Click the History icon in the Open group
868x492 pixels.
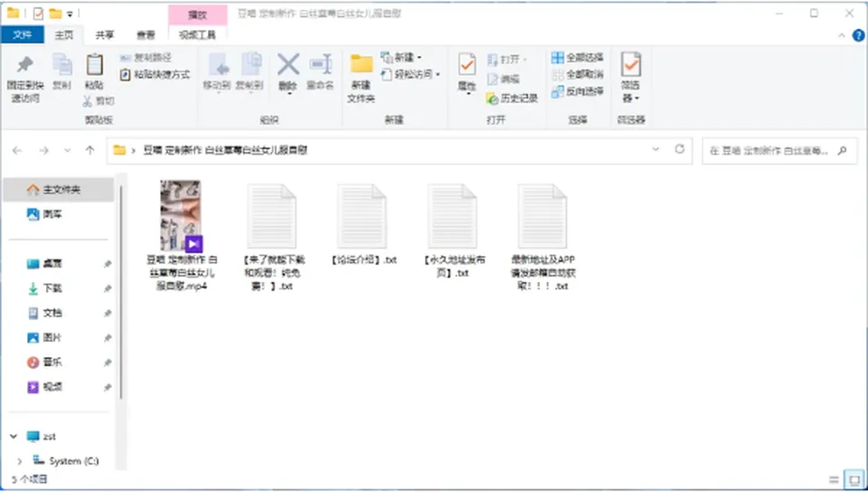(492, 99)
